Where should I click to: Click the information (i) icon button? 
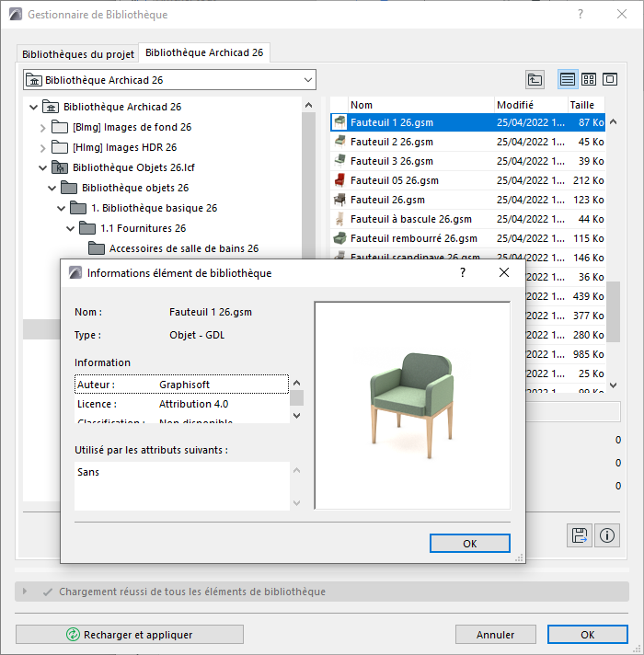(607, 535)
